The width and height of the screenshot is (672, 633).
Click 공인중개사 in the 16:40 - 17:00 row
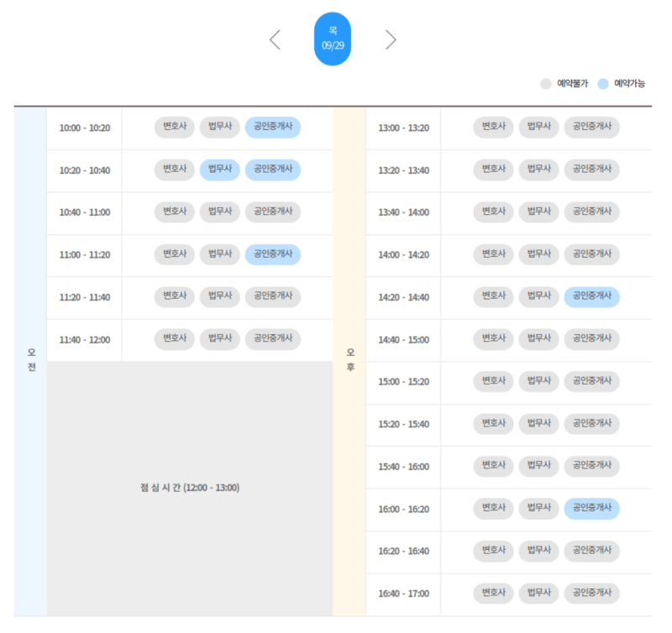[592, 594]
